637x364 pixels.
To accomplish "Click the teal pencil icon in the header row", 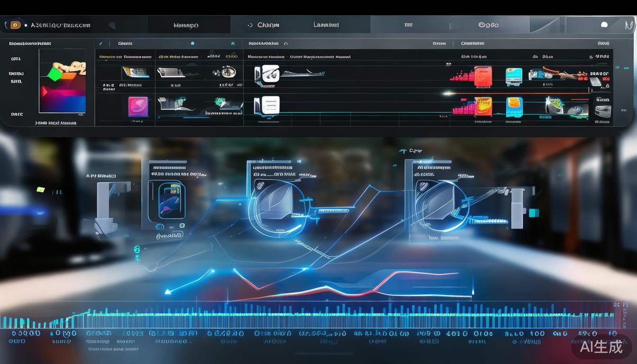I will 100,44.
